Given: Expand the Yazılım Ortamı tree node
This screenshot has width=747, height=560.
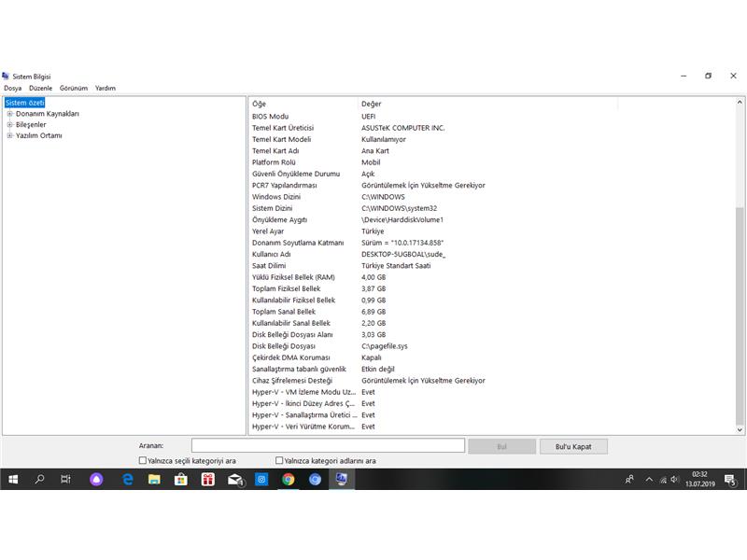Looking at the screenshot, I should (x=9, y=135).
